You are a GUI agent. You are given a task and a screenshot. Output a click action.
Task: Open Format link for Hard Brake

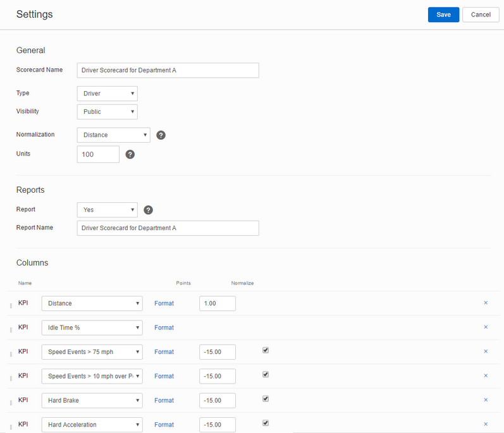click(164, 400)
